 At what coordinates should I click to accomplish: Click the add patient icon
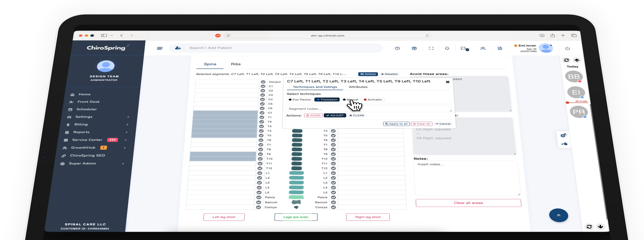pyautogui.click(x=178, y=48)
